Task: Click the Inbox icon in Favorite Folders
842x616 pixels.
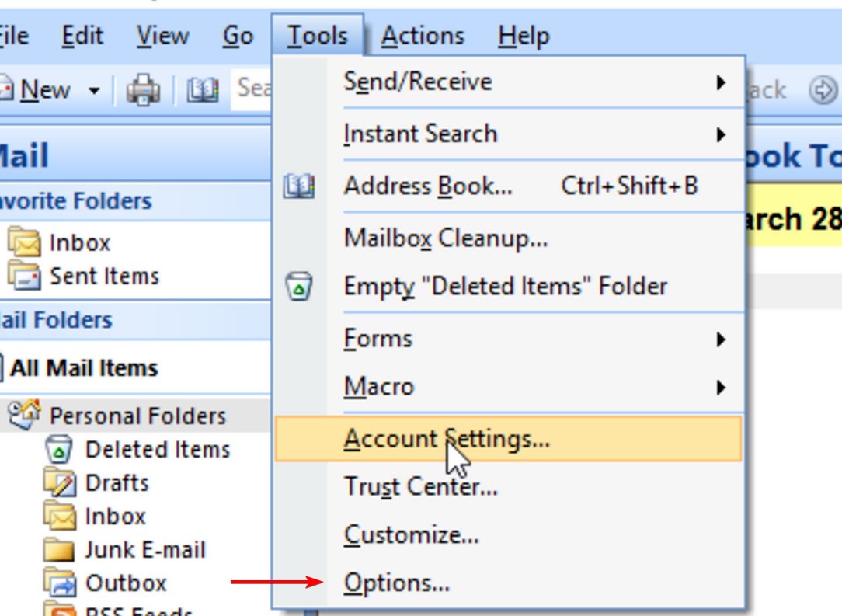Action: pos(23,241)
